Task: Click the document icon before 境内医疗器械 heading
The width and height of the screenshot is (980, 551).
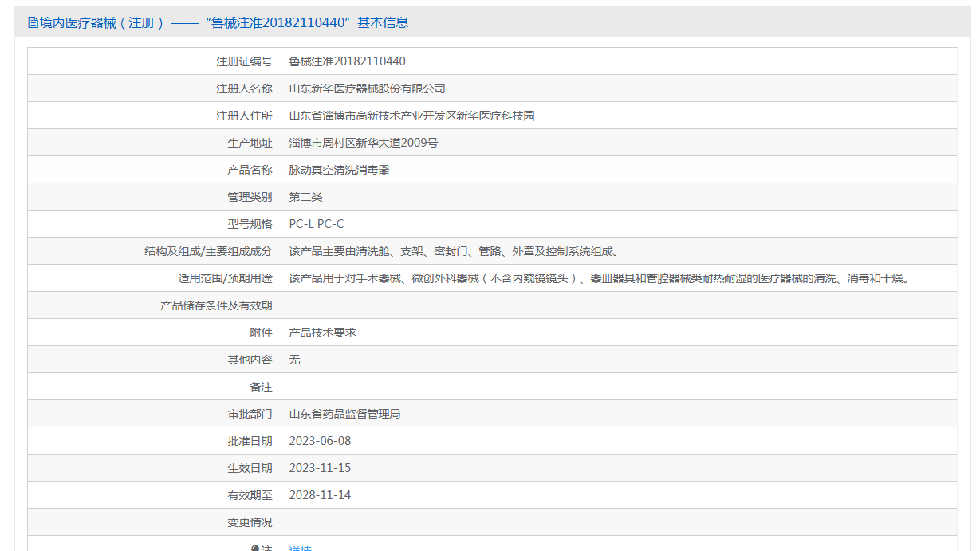Action: point(33,23)
